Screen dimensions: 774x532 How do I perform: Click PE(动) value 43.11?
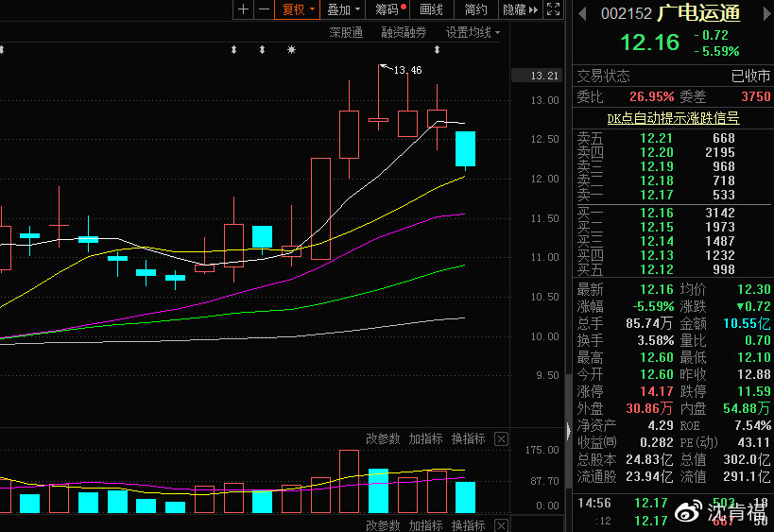pyautogui.click(x=754, y=442)
